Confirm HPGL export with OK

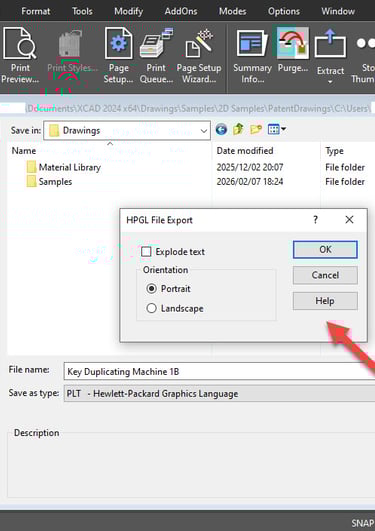[325, 250]
